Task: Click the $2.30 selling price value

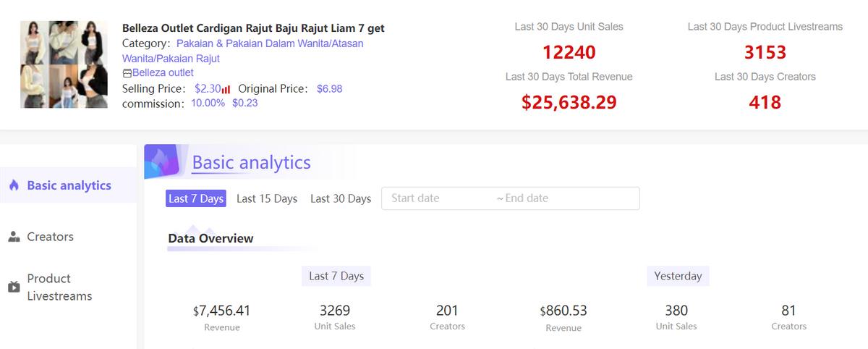Action: (x=208, y=88)
